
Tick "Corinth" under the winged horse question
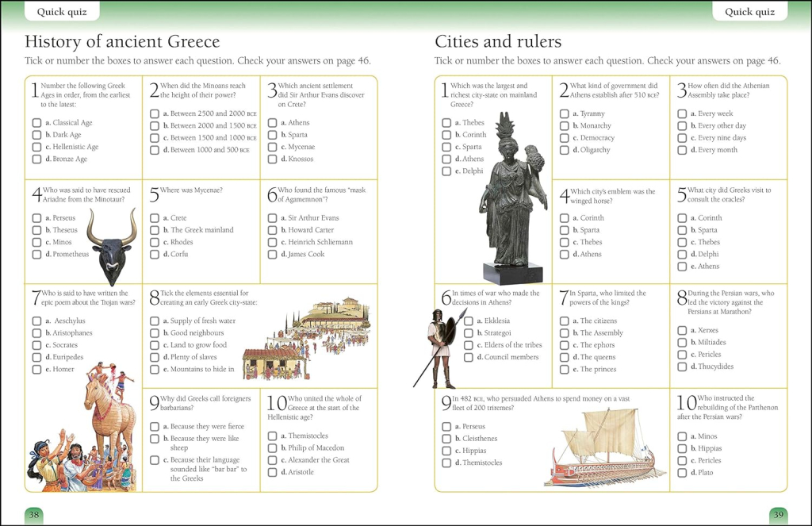[565, 218]
